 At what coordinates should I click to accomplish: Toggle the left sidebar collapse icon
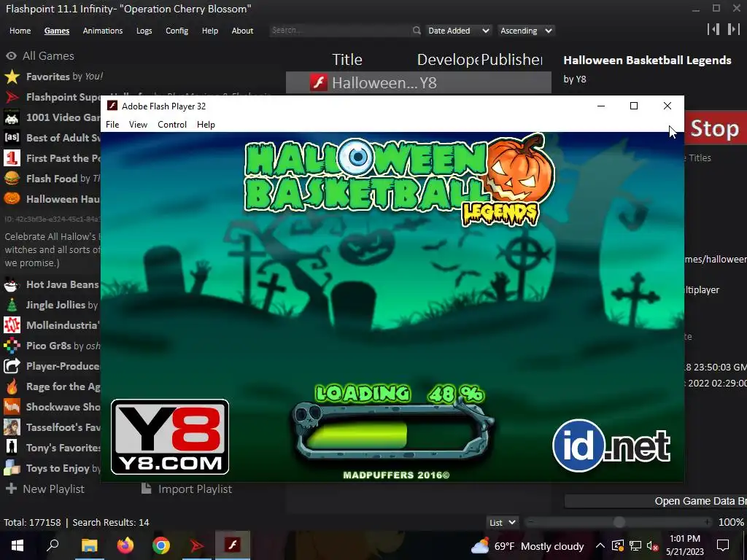click(713, 29)
